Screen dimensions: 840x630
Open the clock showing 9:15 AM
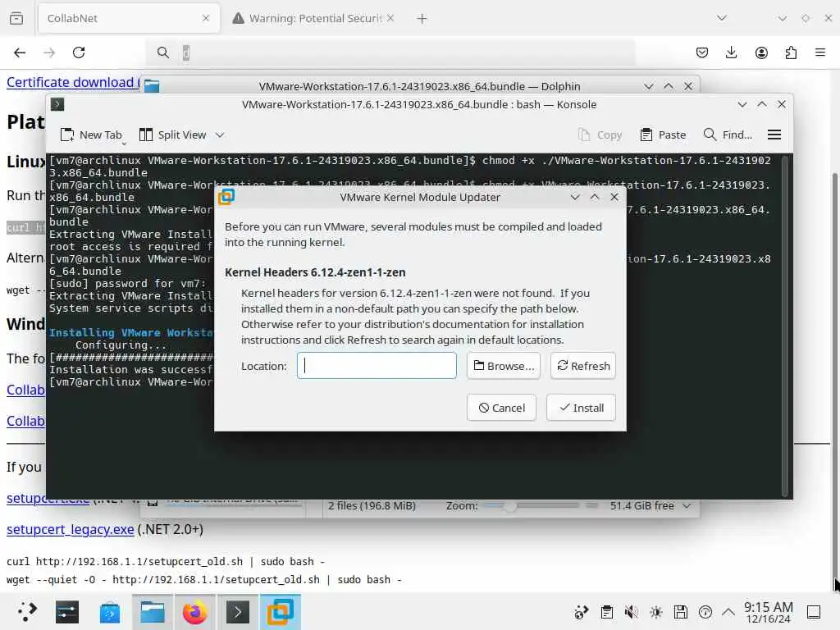(x=768, y=612)
